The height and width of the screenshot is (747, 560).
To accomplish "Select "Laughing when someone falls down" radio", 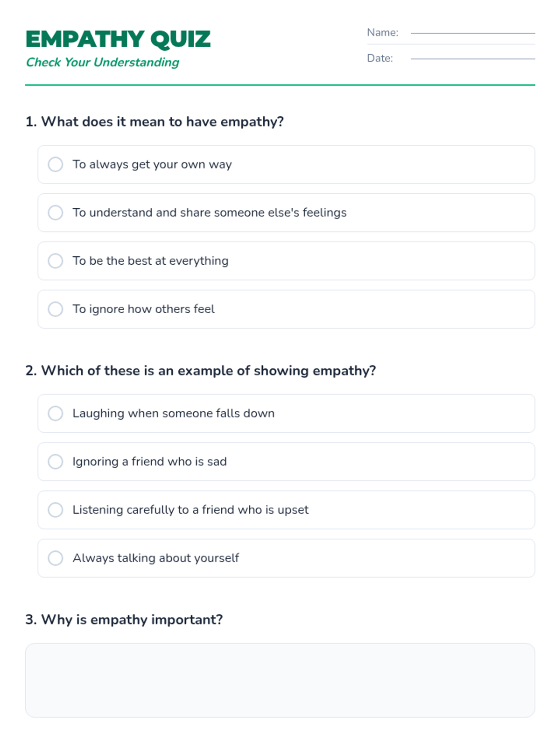I will 56,413.
